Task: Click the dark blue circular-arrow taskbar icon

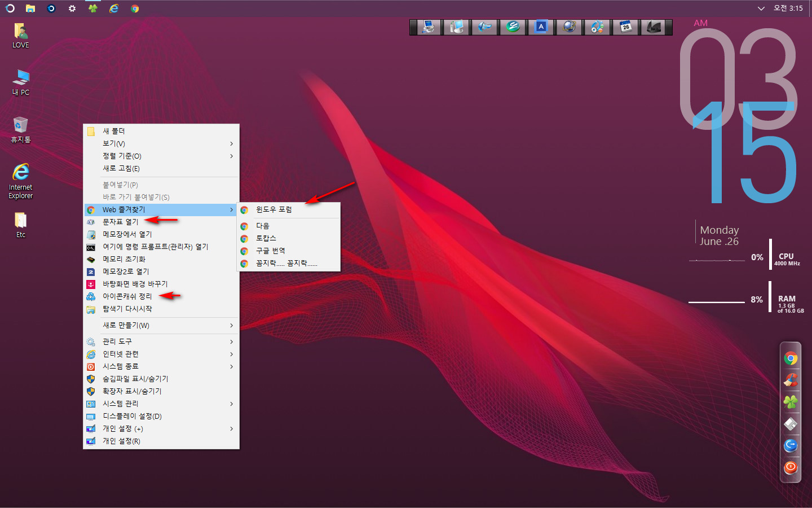Action: 51,8
